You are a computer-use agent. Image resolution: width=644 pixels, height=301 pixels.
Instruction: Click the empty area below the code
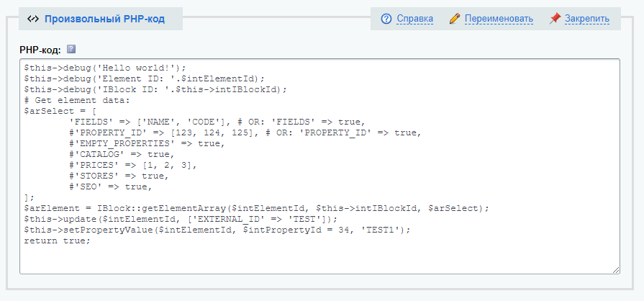click(317, 258)
